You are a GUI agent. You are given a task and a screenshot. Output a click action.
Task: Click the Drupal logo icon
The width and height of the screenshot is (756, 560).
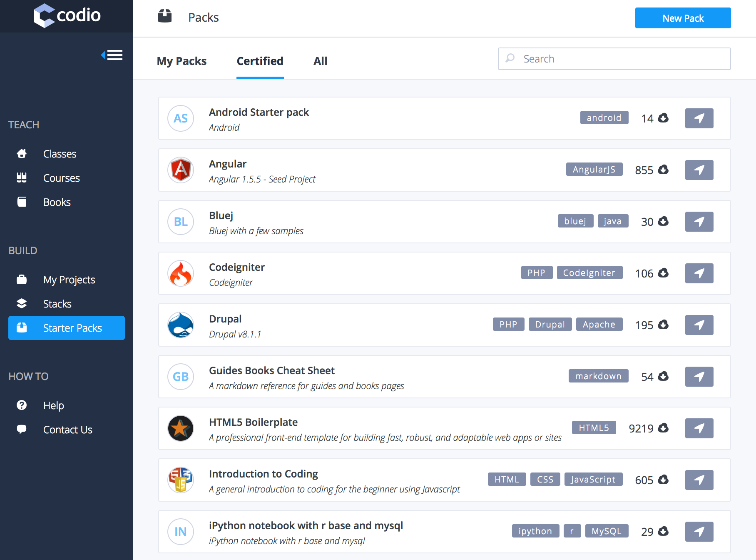[x=181, y=325]
